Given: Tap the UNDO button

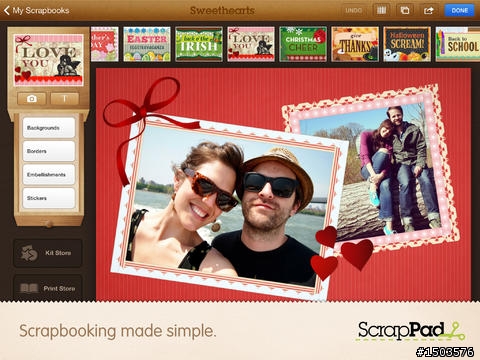Looking at the screenshot, I should click(354, 11).
